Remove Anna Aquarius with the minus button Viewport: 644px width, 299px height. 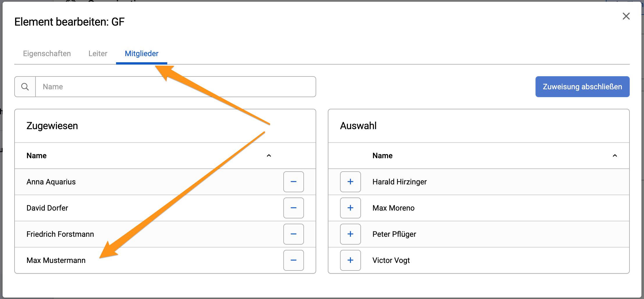pyautogui.click(x=293, y=182)
